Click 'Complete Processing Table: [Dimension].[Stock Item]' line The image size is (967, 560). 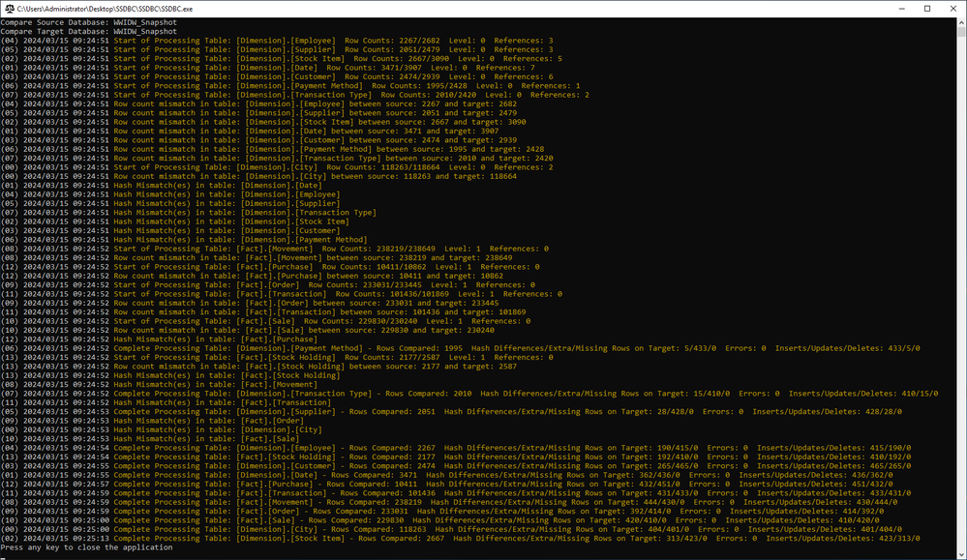(460, 538)
